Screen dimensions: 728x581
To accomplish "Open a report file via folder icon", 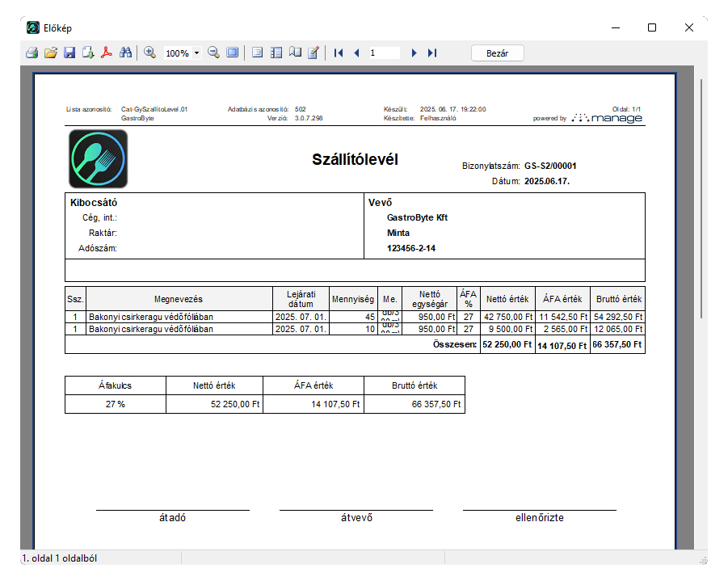I will (50, 53).
